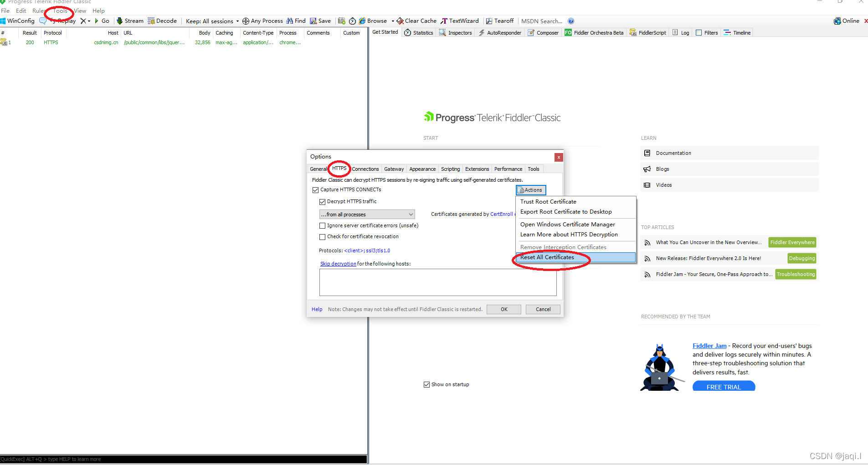
Task: Switch to the Connections tab in Options
Action: (x=365, y=169)
